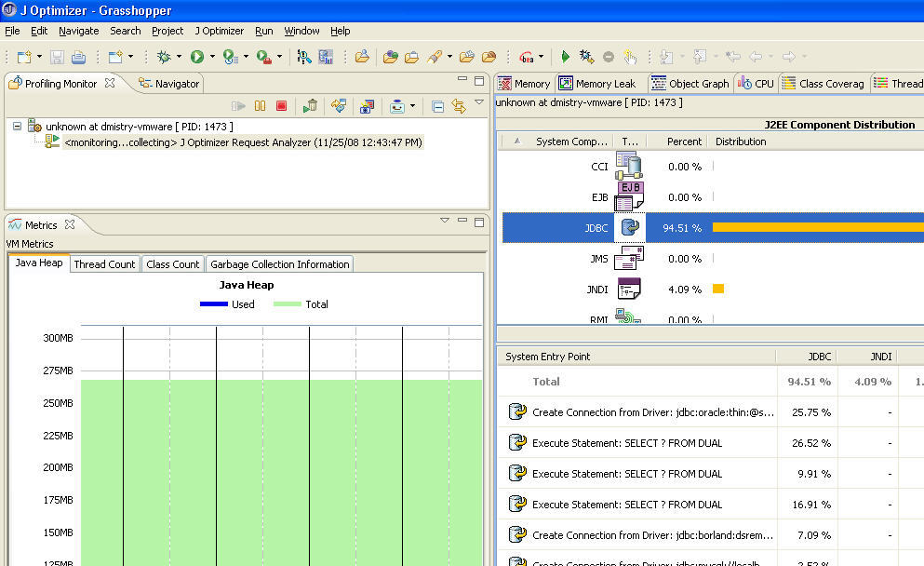The width and height of the screenshot is (924, 566).
Task: Open the Navigate menu
Action: [78, 31]
